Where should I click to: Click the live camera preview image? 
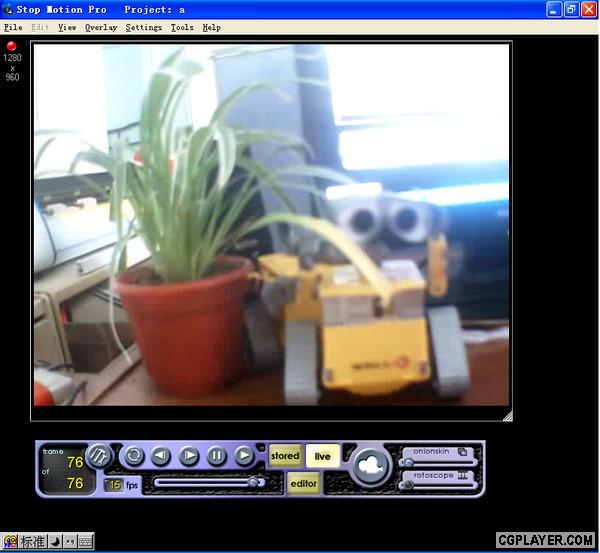pos(271,225)
